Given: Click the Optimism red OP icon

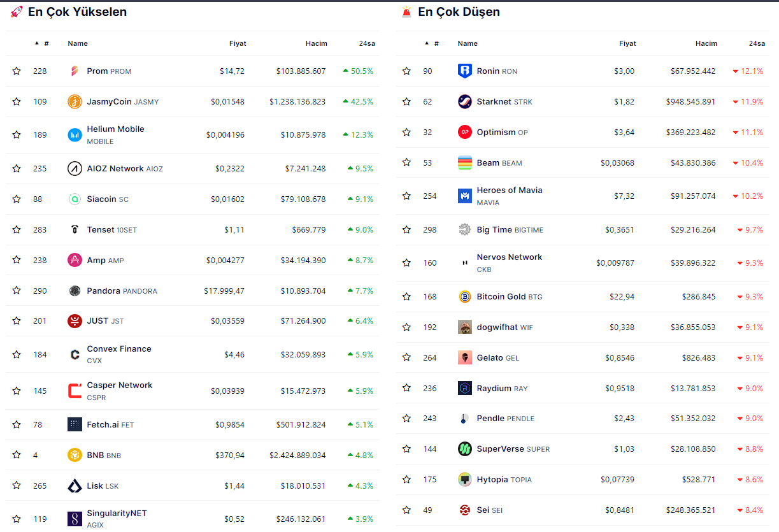Looking at the screenshot, I should [465, 133].
